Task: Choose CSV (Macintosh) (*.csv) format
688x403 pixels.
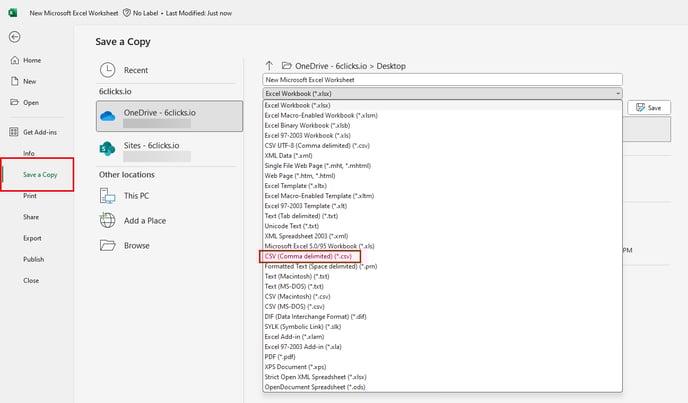Action: coord(442,297)
